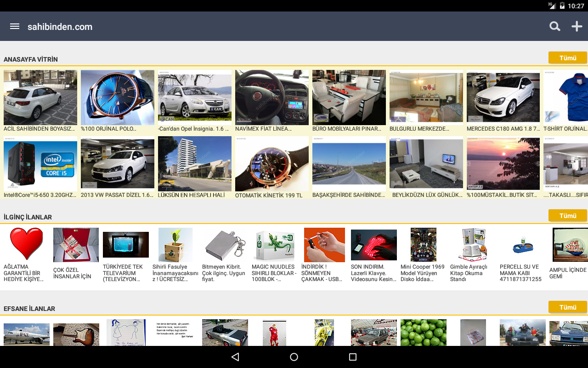Open Intel Core i5-650 computer listing
The height and width of the screenshot is (368, 588).
pyautogui.click(x=40, y=167)
